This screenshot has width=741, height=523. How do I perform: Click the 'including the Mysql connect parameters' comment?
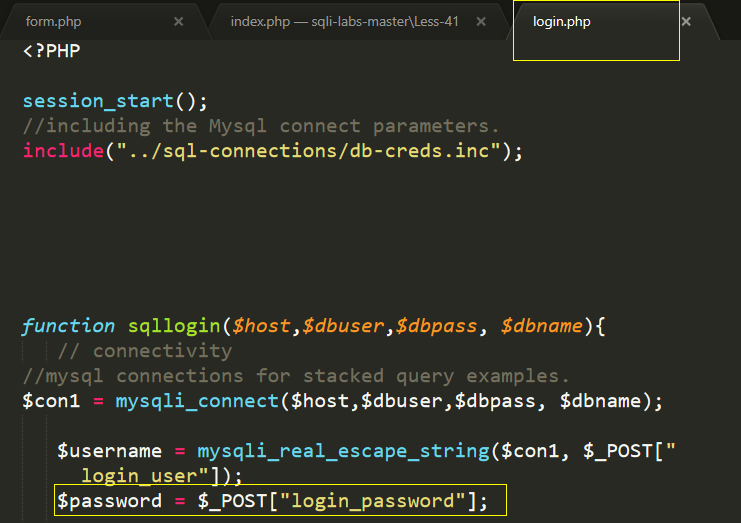pos(260,126)
